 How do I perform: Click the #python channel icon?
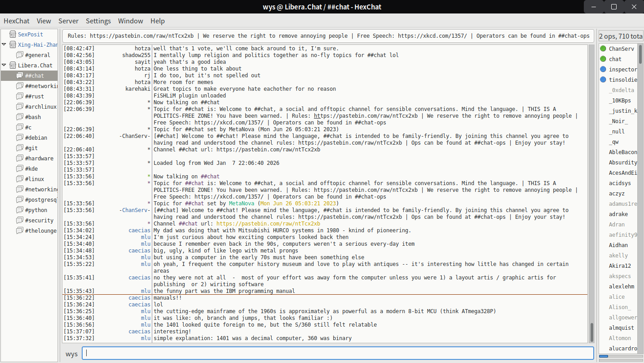(x=20, y=210)
